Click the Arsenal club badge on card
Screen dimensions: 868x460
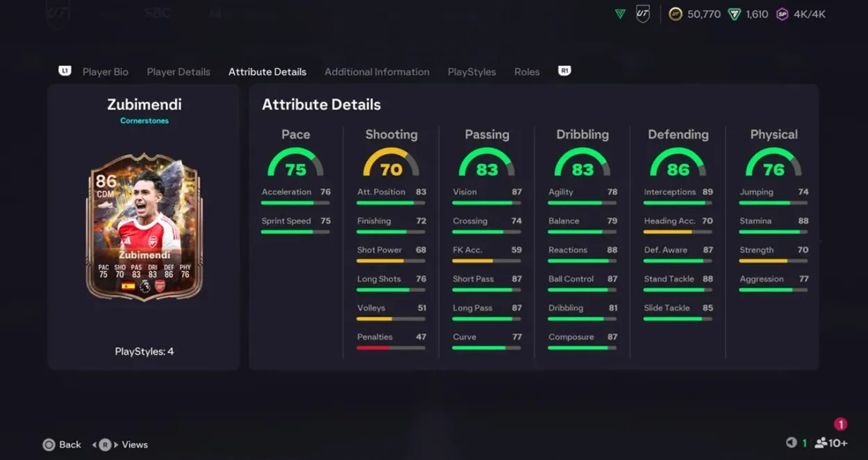click(160, 286)
